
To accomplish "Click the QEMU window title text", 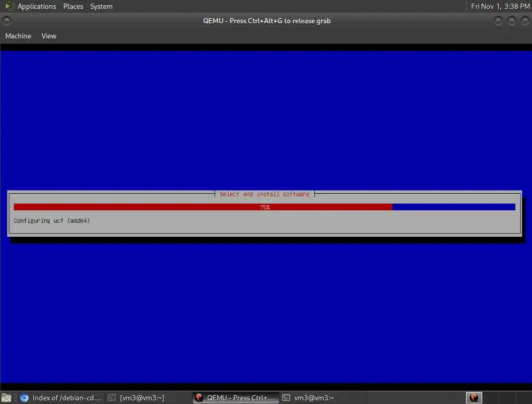I will pos(267,21).
